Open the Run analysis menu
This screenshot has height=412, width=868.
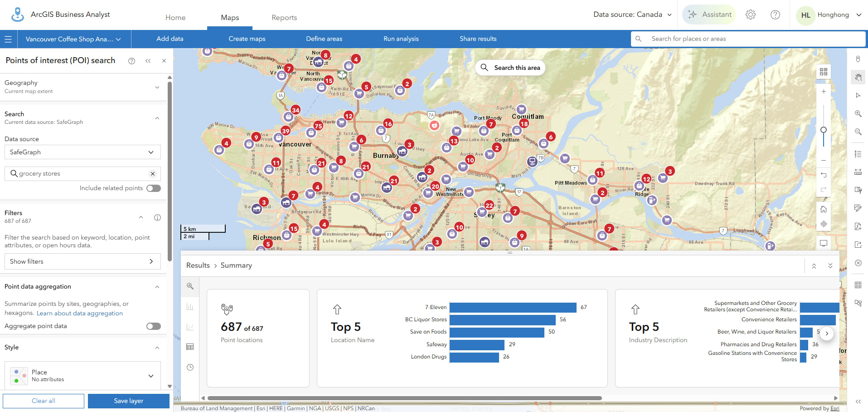pyautogui.click(x=401, y=39)
